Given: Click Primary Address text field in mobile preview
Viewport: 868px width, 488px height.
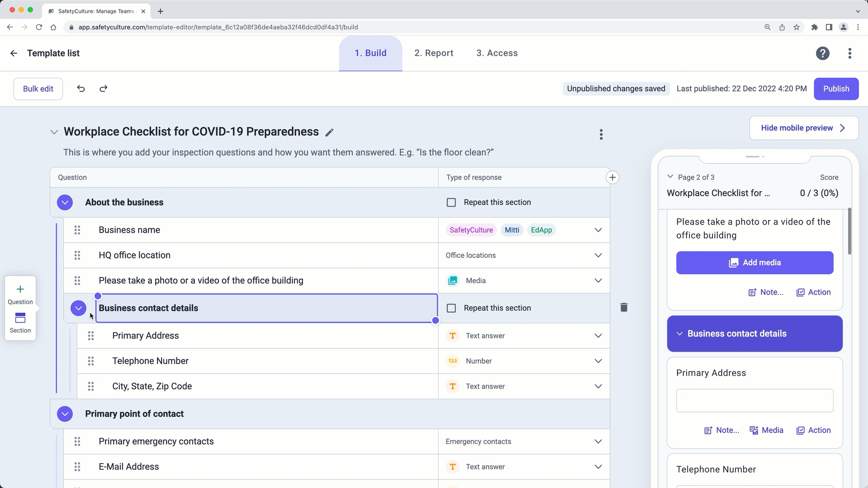Looking at the screenshot, I should [755, 401].
